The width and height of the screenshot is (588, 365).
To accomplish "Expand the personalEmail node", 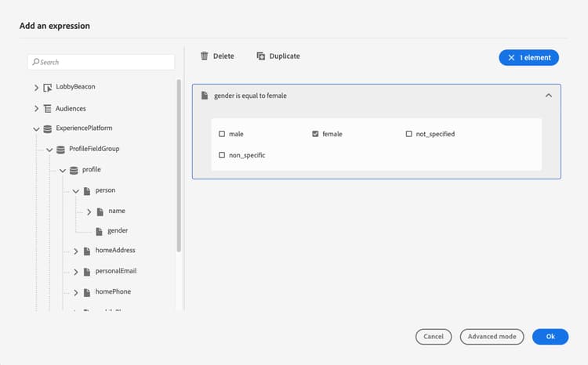I will [x=76, y=272].
